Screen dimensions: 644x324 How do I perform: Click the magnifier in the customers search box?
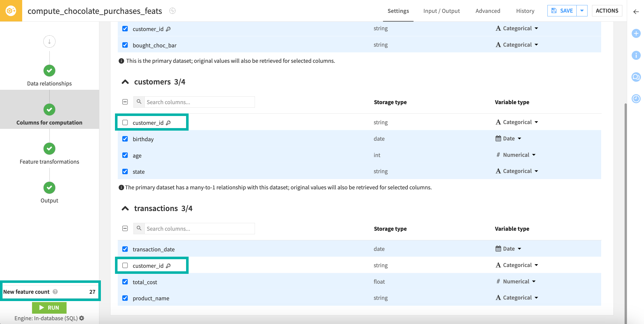[139, 102]
